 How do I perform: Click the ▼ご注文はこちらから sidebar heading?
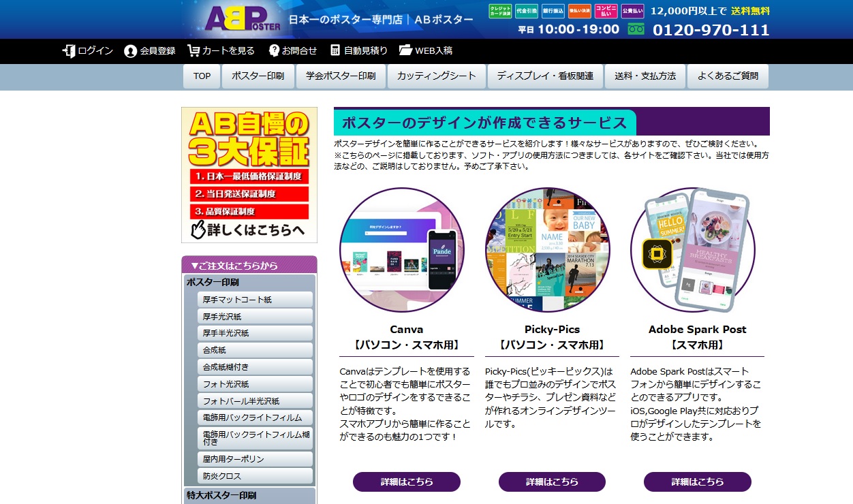(249, 265)
